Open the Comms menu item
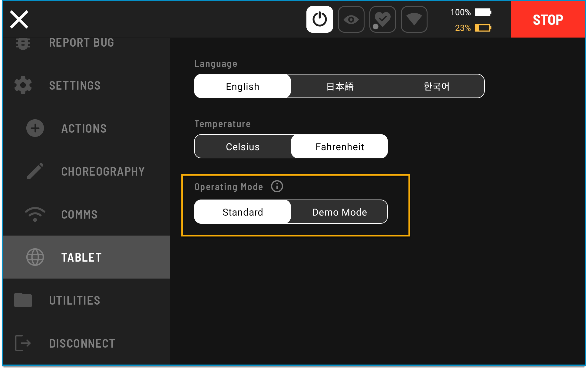 (79, 214)
